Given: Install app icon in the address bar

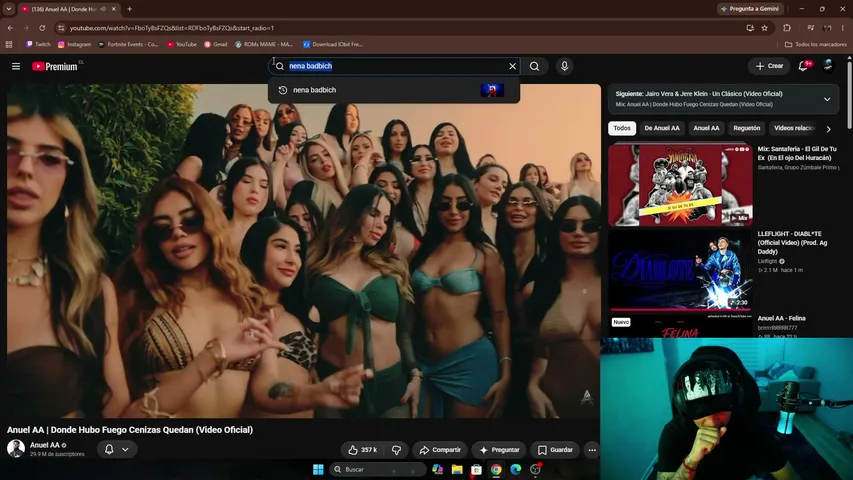Looking at the screenshot, I should [750, 28].
